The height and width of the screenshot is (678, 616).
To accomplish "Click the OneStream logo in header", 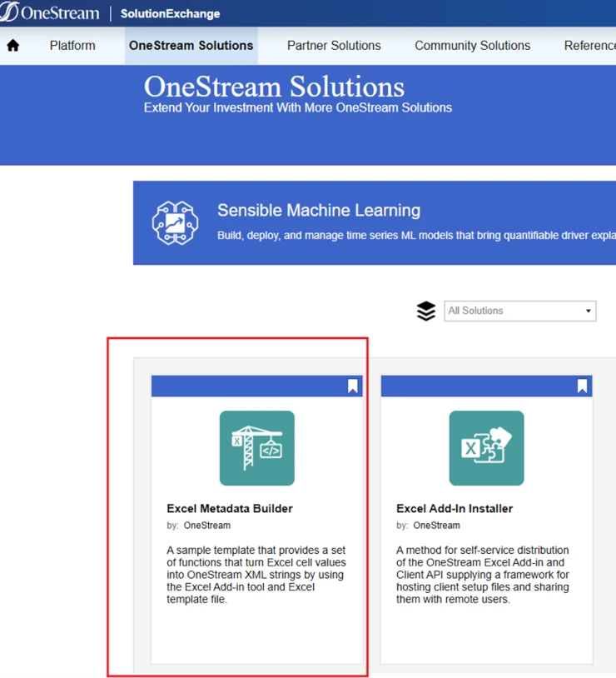I will tap(50, 13).
